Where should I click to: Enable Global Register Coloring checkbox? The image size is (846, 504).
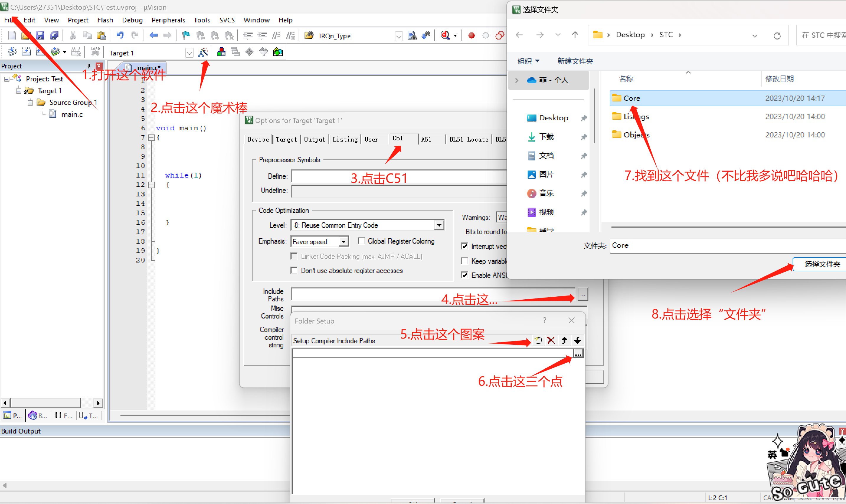361,241
